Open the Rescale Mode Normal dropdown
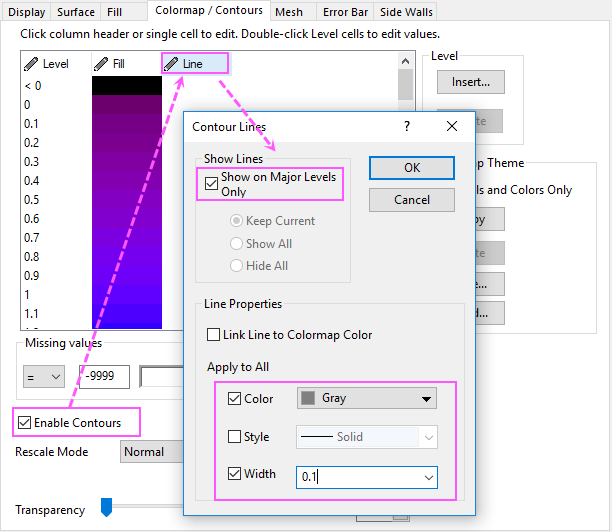 pyautogui.click(x=152, y=452)
